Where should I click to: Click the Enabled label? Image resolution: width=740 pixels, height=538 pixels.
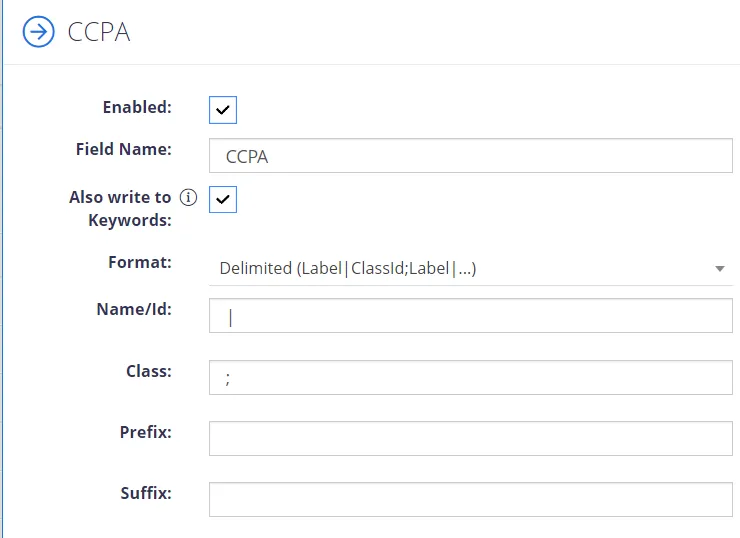(137, 107)
